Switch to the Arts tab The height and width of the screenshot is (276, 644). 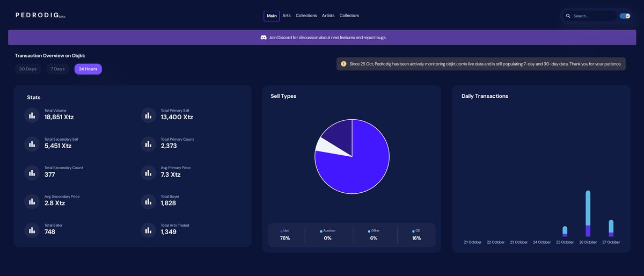(287, 16)
